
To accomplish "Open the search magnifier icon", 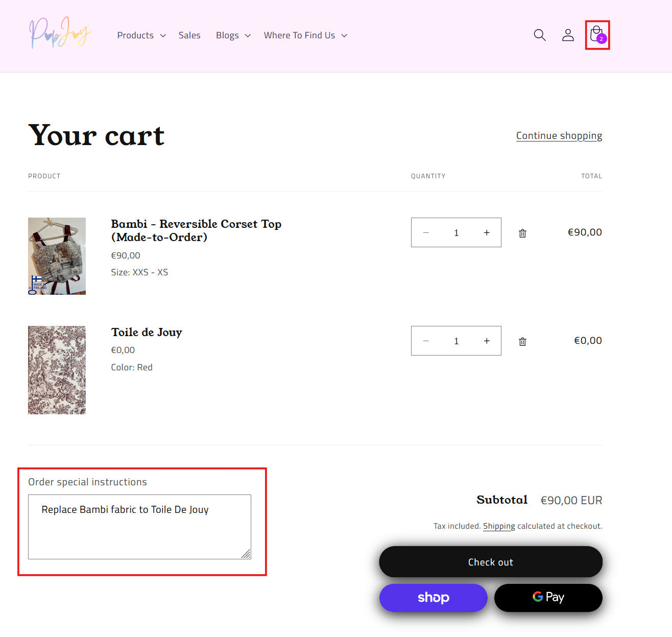I will tap(539, 35).
